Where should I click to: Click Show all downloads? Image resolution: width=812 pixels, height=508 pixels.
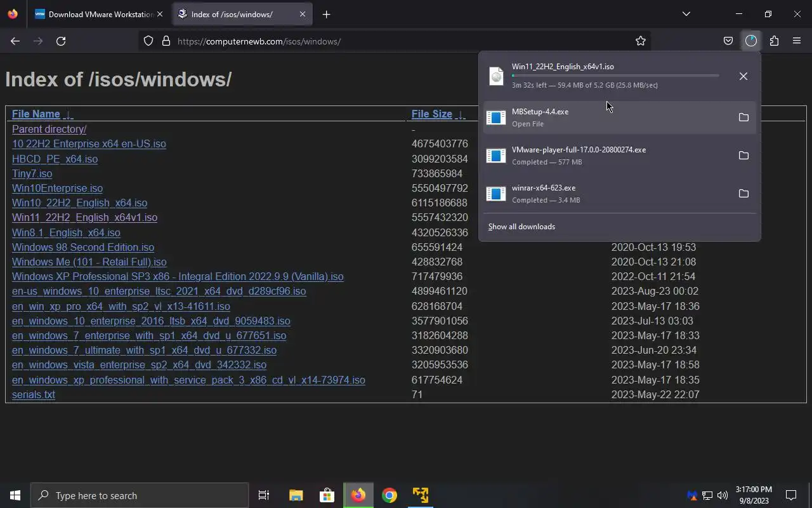(x=521, y=227)
